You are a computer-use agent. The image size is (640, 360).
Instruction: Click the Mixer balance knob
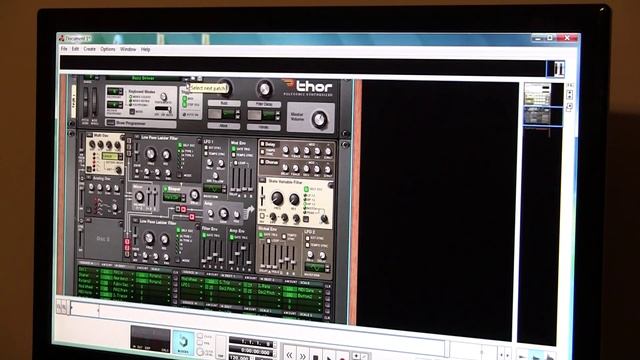(139, 197)
